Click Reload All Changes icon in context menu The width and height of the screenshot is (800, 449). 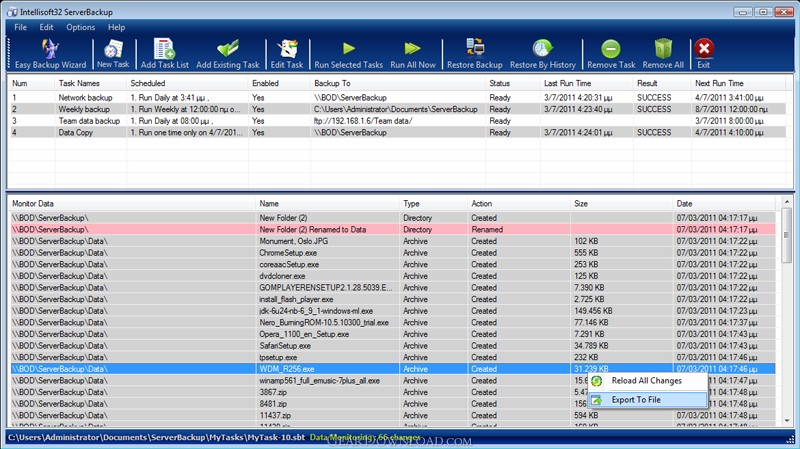597,381
